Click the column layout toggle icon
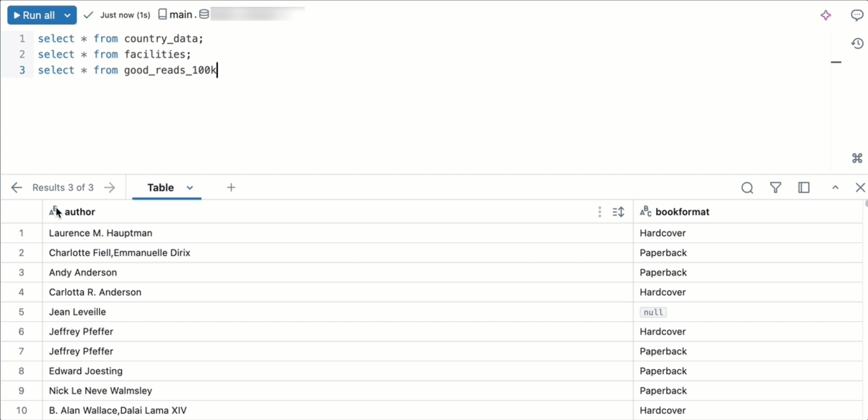Image resolution: width=868 pixels, height=420 pixels. click(804, 187)
